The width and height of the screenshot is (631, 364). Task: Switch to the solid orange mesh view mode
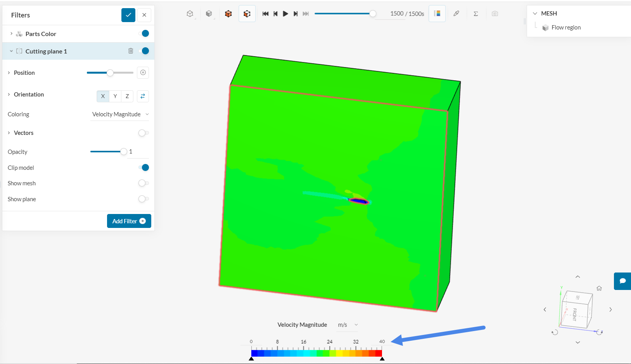pos(228,13)
